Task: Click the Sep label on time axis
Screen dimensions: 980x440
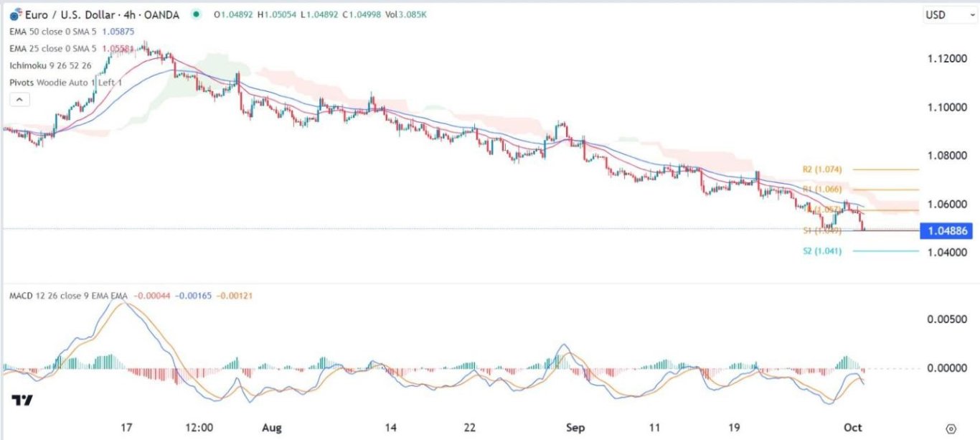Action: [x=575, y=428]
